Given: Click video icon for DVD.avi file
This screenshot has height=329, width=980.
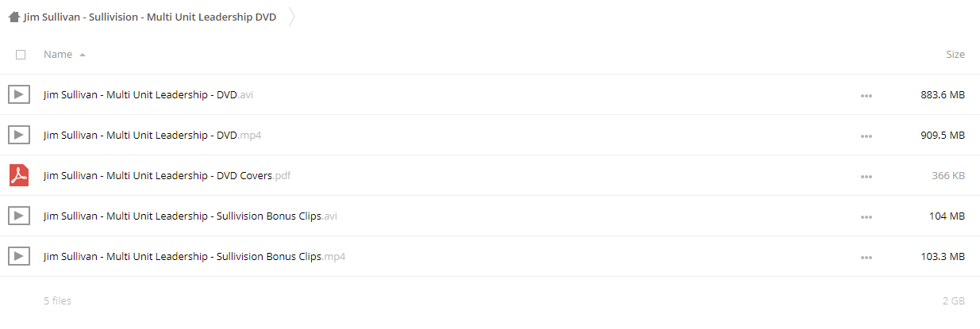Looking at the screenshot, I should (19, 95).
